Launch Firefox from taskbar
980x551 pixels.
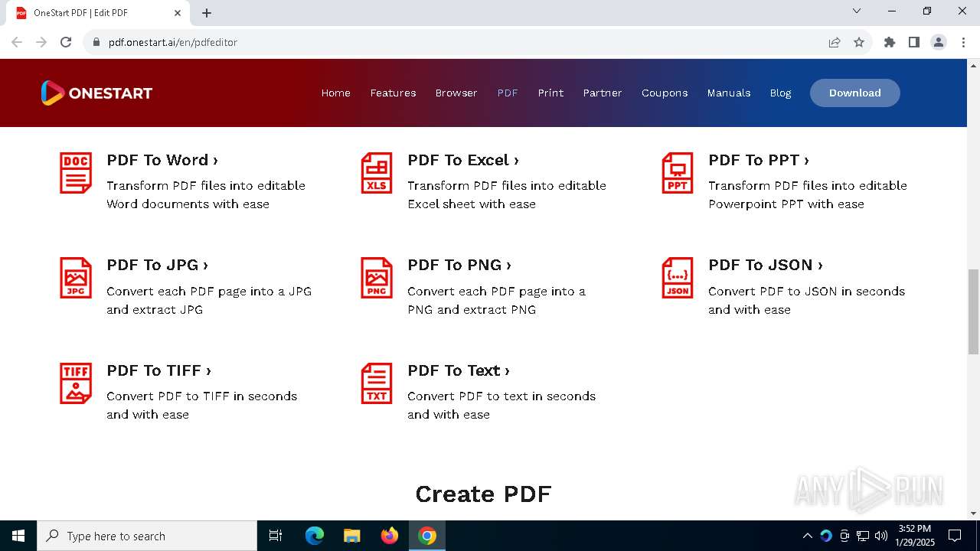click(390, 536)
